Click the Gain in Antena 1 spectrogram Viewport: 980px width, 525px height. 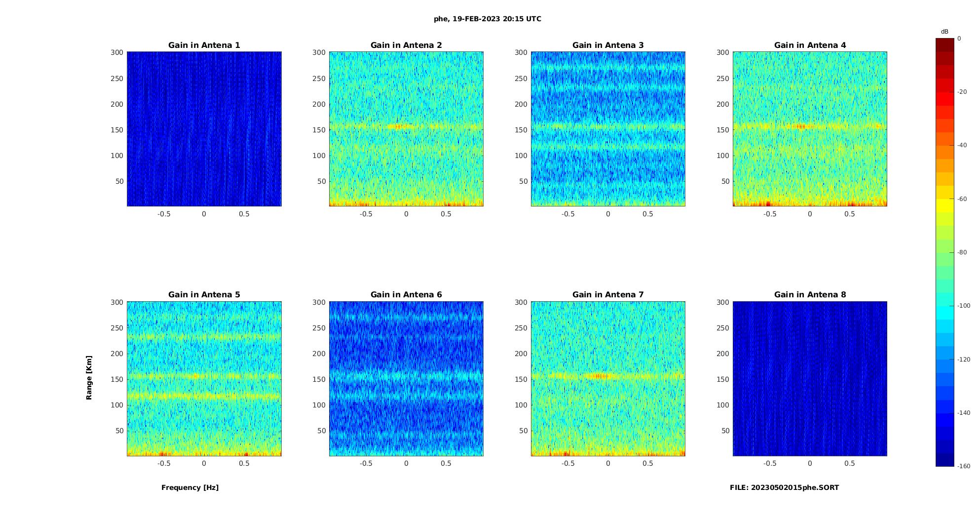click(x=204, y=129)
